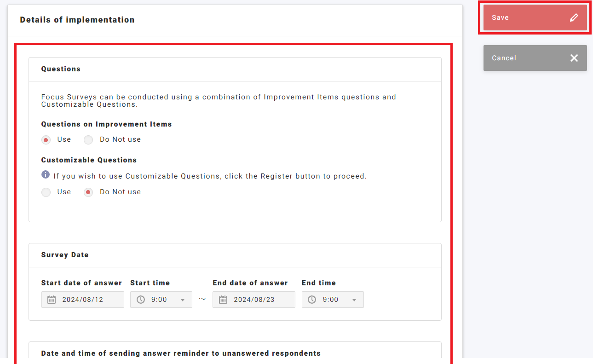This screenshot has height=364, width=593.
Task: Expand the Start time dropdown arrow
Action: (183, 300)
